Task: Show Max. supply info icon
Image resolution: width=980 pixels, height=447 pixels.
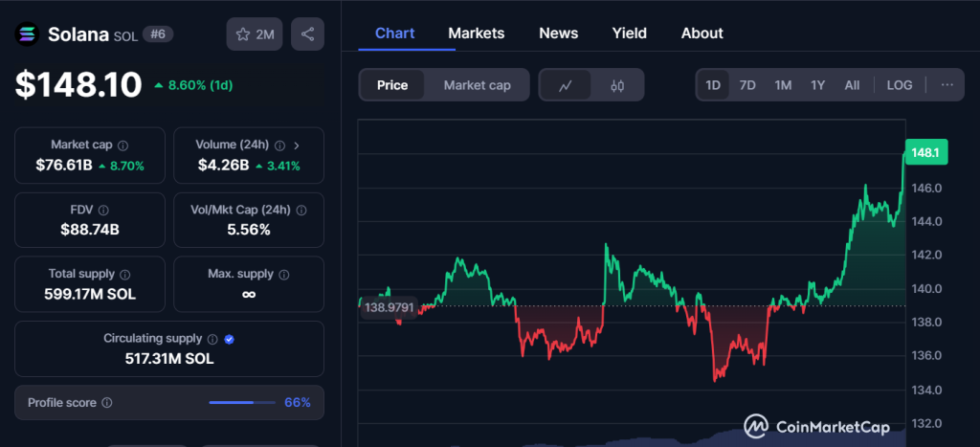Action: (283, 275)
